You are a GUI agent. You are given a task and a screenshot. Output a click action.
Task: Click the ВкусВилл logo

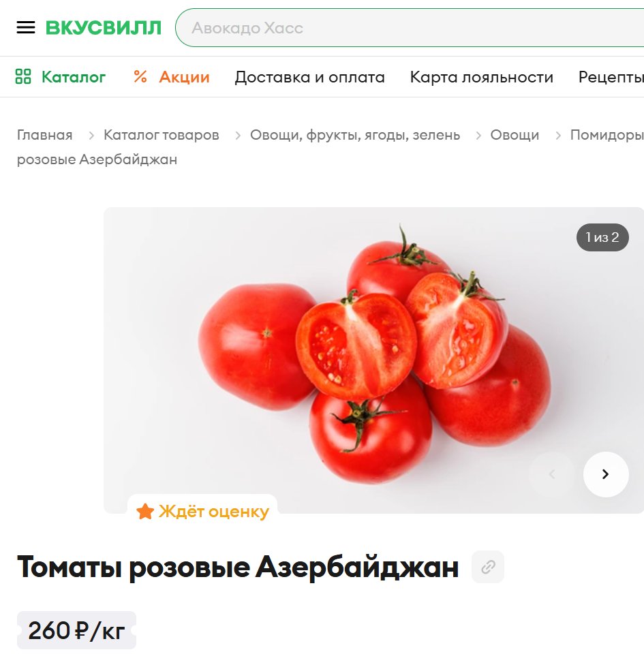tap(104, 28)
